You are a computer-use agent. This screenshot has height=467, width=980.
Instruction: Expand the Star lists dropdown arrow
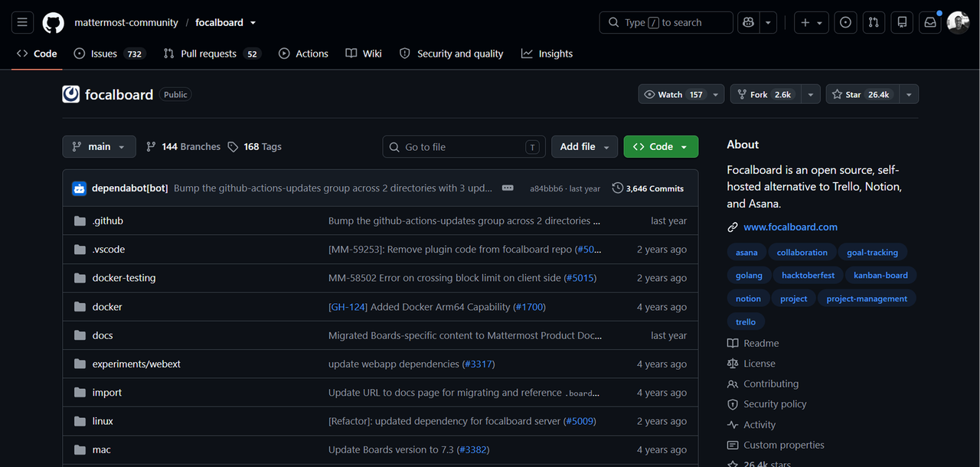coord(909,94)
